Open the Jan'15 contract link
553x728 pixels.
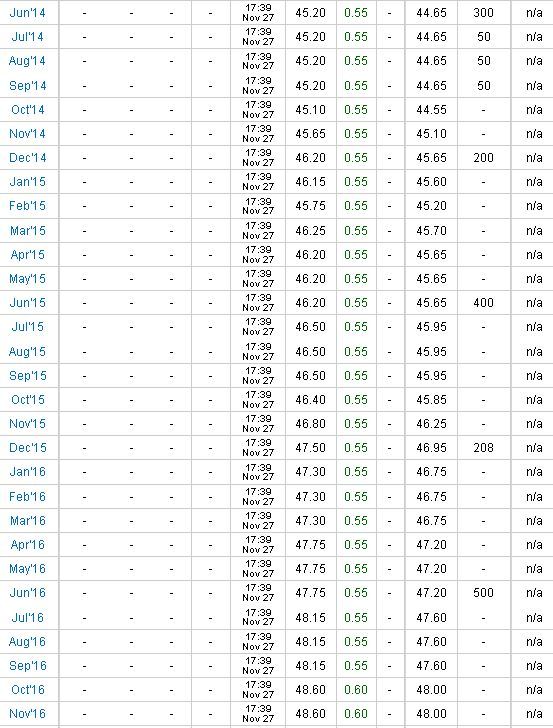(27, 182)
